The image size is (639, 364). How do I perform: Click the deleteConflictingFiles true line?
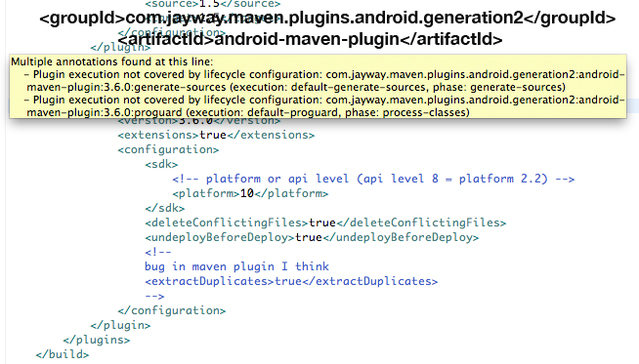(x=325, y=222)
